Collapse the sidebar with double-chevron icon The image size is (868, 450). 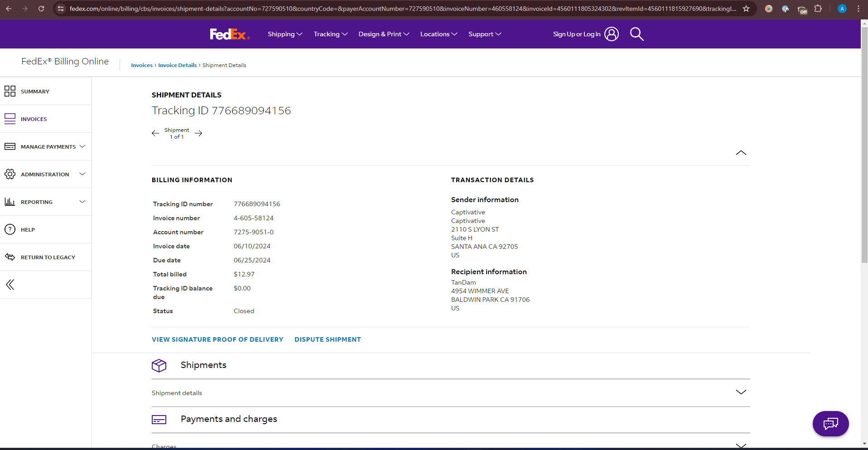(x=10, y=285)
